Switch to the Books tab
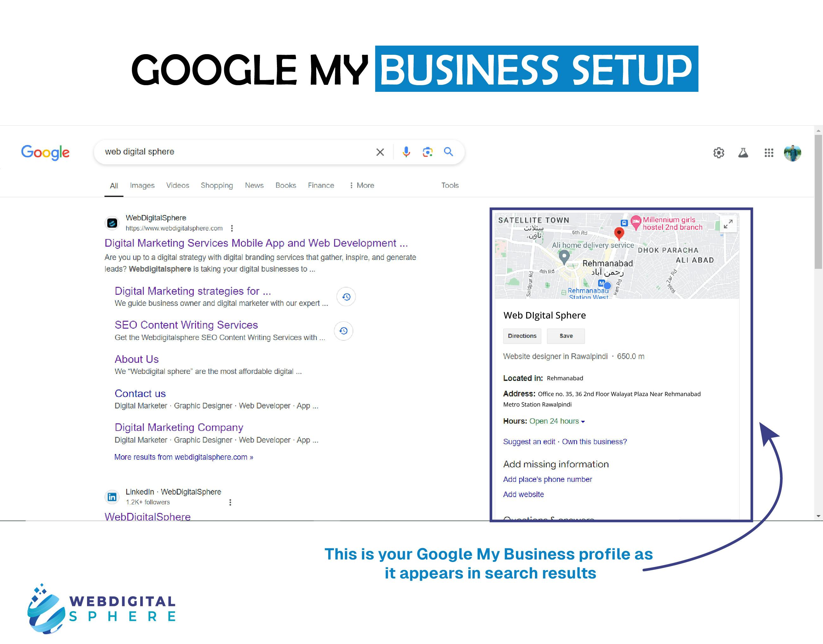The height and width of the screenshot is (644, 823). click(x=286, y=185)
